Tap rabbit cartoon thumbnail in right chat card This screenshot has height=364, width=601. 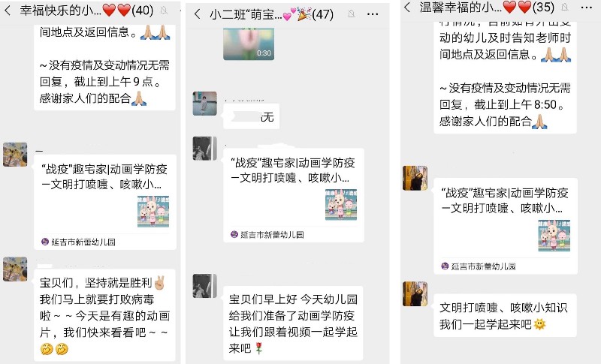[554, 236]
